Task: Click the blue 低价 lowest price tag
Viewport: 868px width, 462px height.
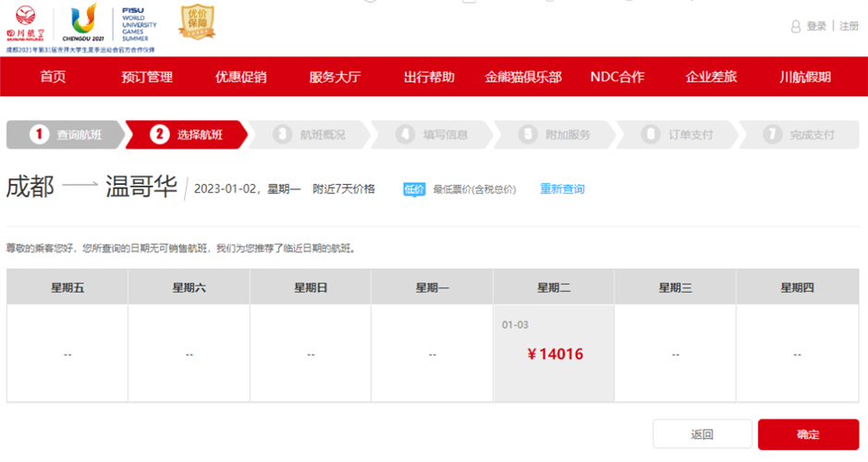Action: [x=414, y=189]
